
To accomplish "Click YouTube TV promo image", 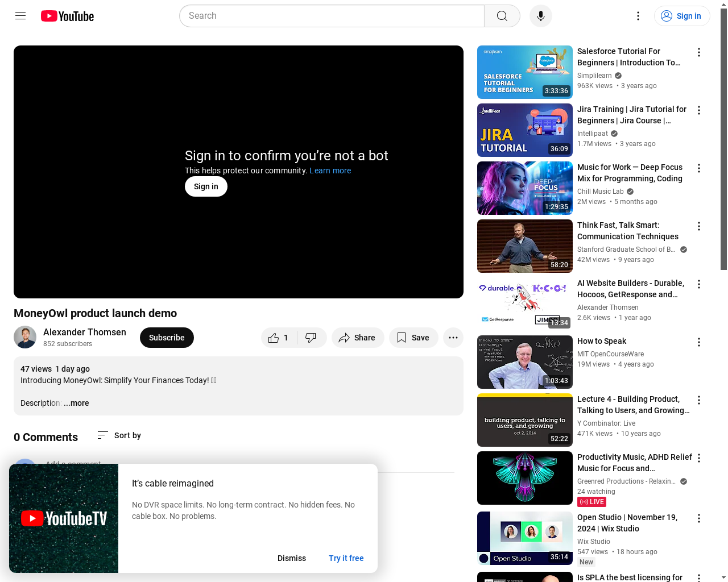I will [64, 518].
